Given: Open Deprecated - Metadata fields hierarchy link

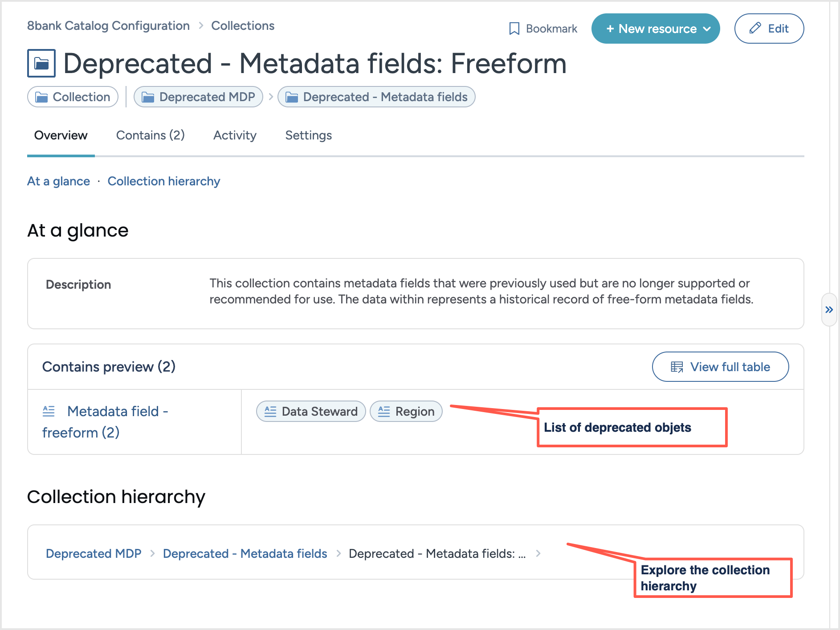Looking at the screenshot, I should pos(245,553).
